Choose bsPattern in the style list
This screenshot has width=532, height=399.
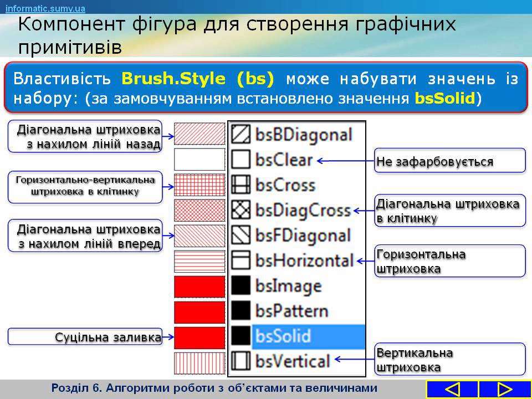coord(291,311)
